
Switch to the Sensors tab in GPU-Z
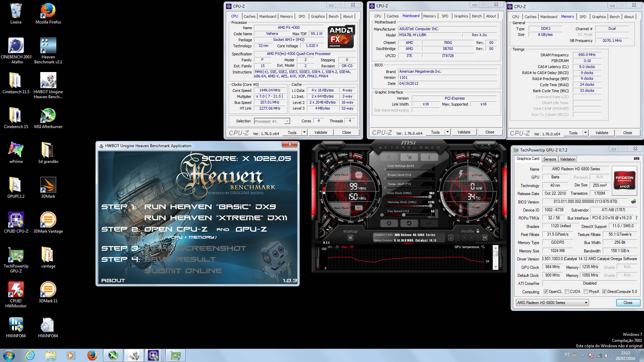[549, 159]
